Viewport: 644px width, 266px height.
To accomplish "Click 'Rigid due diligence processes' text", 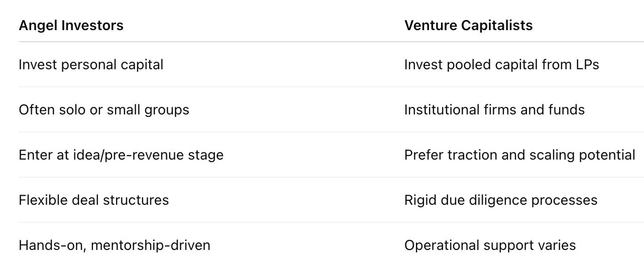I will tap(501, 200).
